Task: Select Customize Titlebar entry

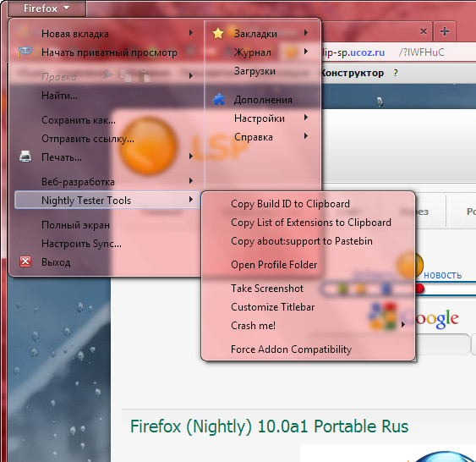Action: 272,307
